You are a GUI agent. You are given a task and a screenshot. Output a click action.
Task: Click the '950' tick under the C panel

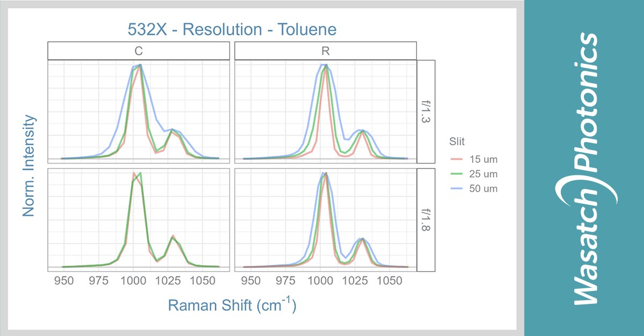point(64,281)
